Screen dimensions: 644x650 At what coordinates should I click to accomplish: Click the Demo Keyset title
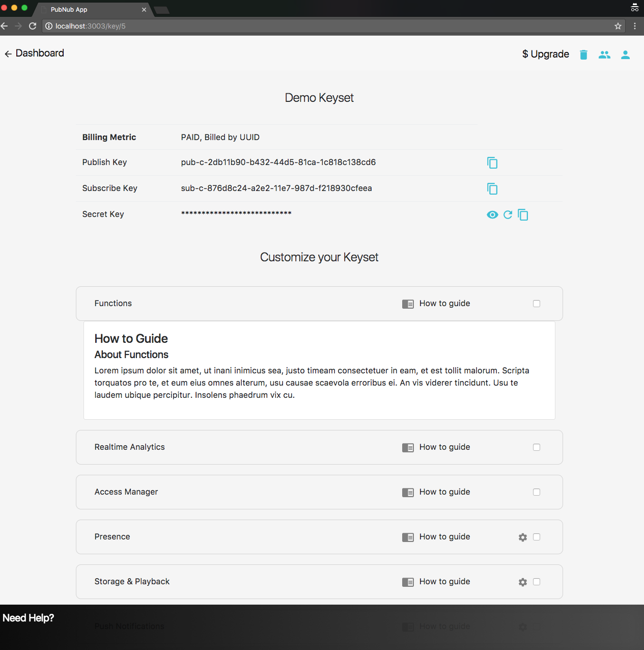(319, 98)
